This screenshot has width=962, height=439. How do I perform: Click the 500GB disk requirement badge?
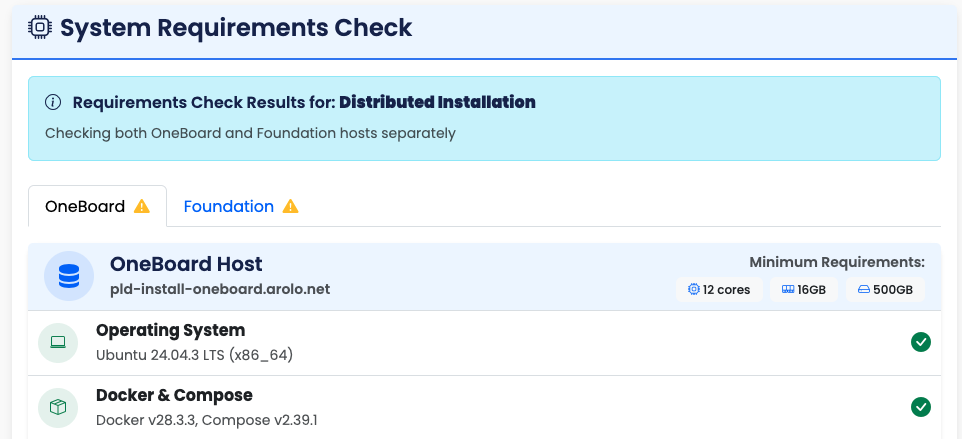pyautogui.click(x=885, y=290)
